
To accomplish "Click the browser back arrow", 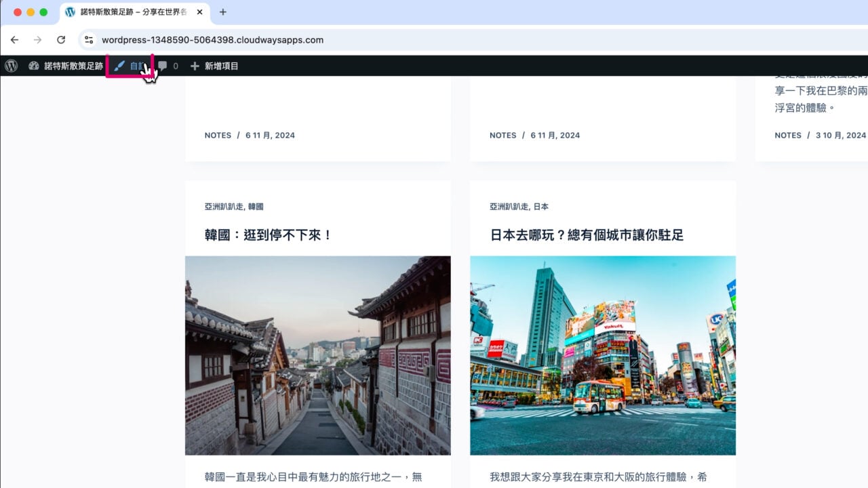I will point(14,40).
